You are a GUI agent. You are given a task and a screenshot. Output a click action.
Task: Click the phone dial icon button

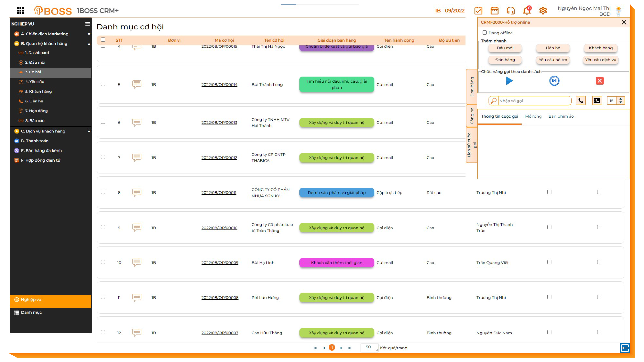(x=580, y=101)
